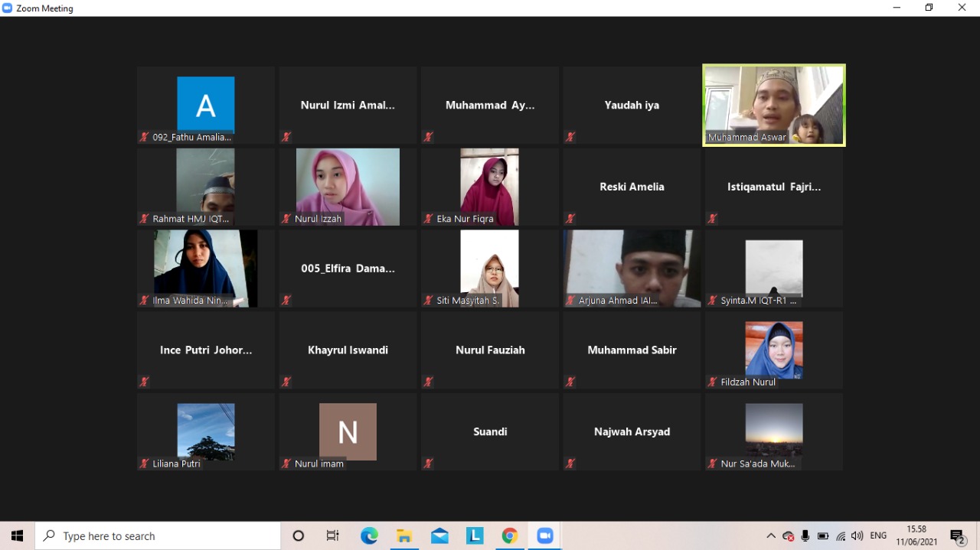Select the Reski Amelia participant tile

coord(632,187)
